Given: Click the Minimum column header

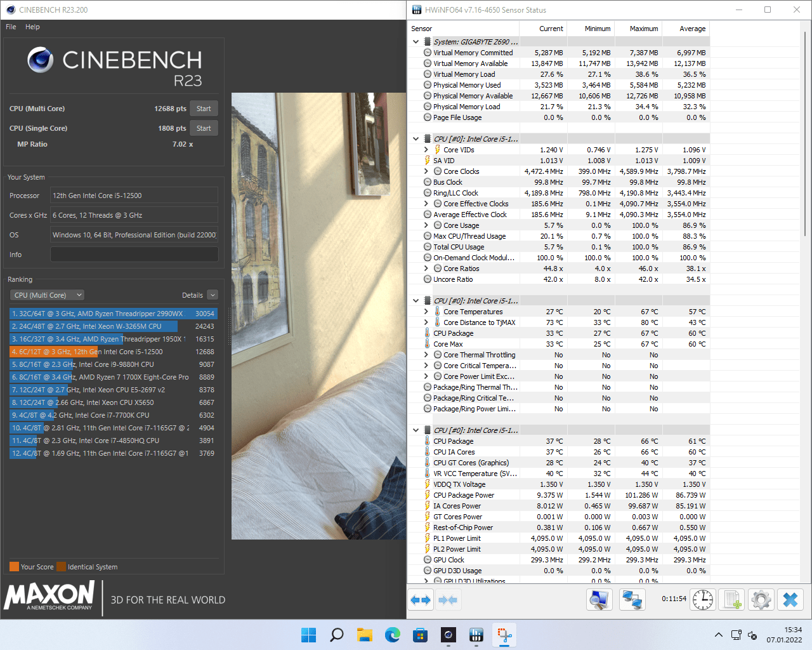Looking at the screenshot, I should pos(591,29).
